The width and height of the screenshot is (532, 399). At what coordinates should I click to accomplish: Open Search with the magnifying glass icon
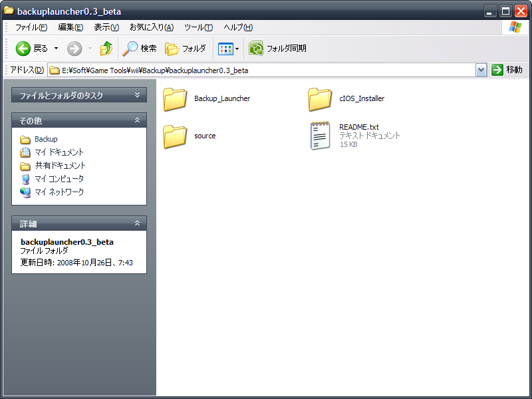coord(130,49)
